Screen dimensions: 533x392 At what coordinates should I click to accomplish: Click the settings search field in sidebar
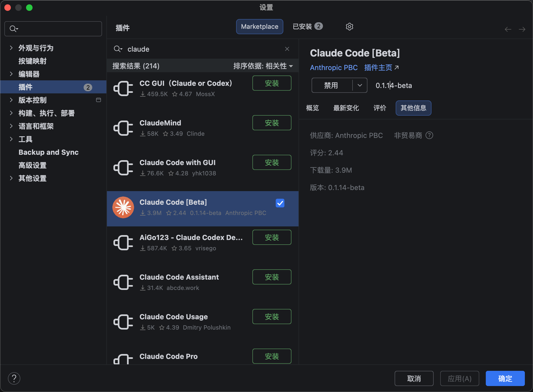pos(53,29)
